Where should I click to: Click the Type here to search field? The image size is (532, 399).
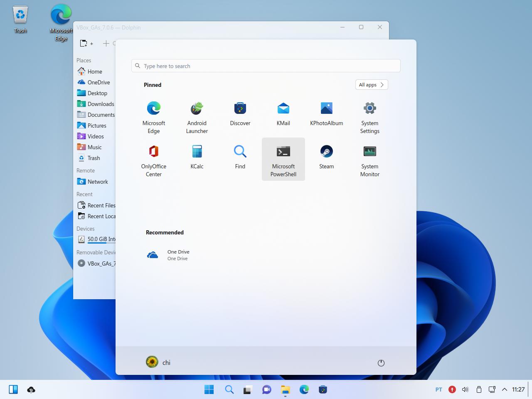click(266, 66)
